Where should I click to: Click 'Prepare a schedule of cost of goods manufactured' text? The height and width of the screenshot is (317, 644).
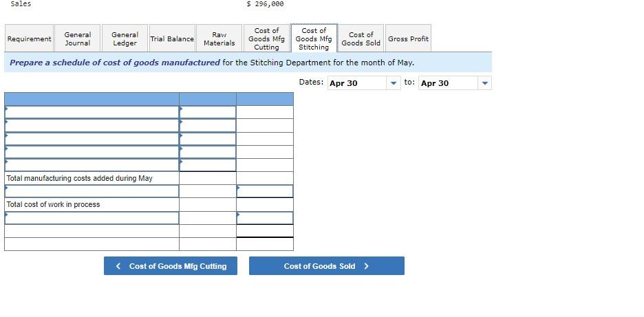point(115,63)
